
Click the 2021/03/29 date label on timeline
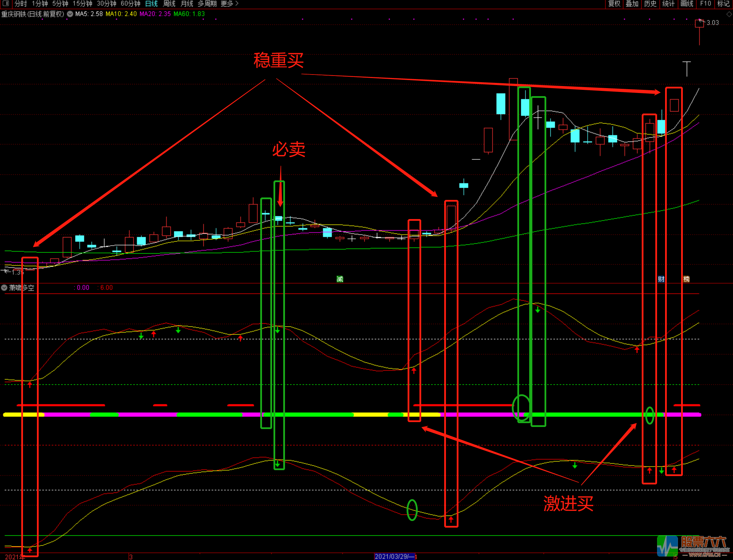(394, 556)
